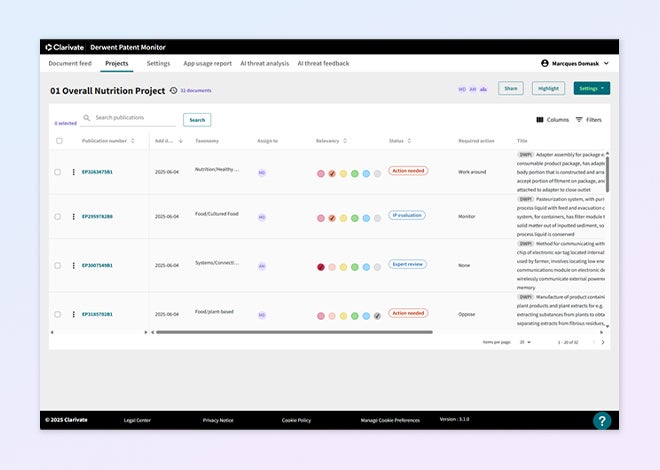Check the box for EP2959782B8
The image size is (660, 470).
pos(58,217)
